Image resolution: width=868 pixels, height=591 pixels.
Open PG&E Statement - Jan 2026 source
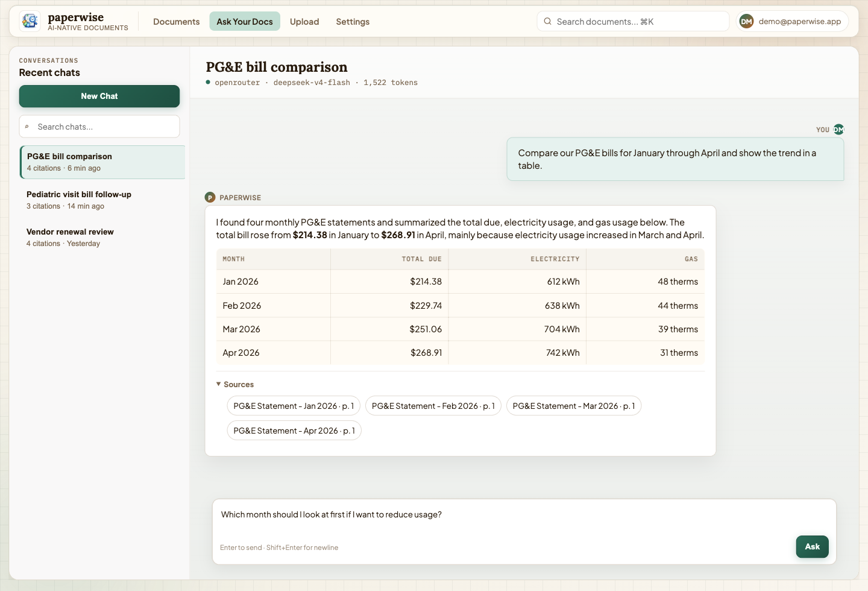[294, 406]
